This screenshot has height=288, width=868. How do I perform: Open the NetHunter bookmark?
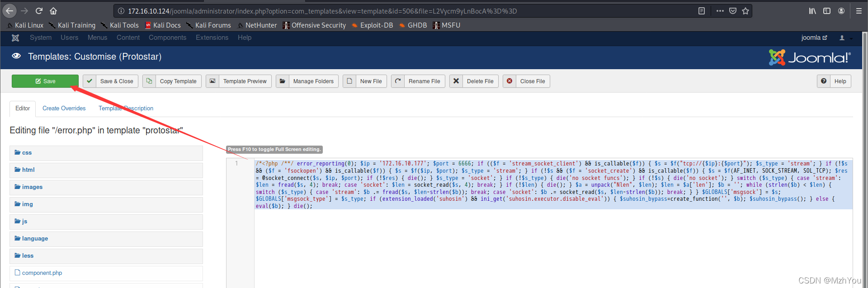click(257, 25)
